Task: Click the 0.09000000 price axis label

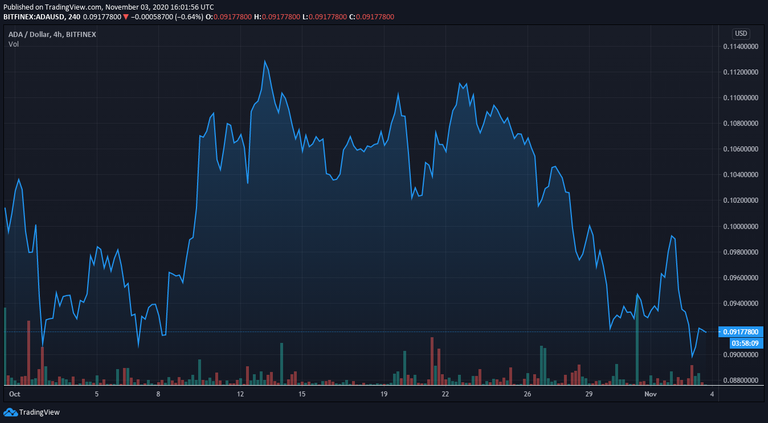Action: 741,354
